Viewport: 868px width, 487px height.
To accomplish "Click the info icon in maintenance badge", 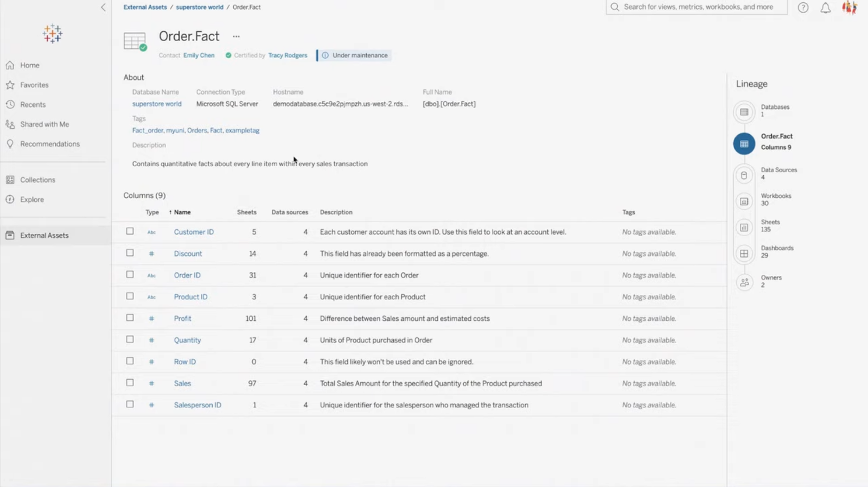I will coord(325,55).
